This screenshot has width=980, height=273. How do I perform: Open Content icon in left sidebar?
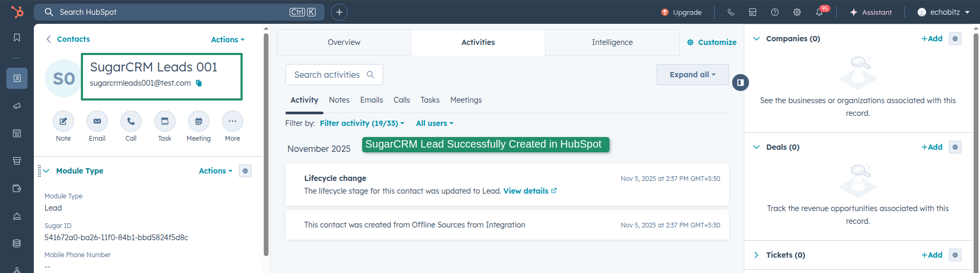pyautogui.click(x=17, y=133)
